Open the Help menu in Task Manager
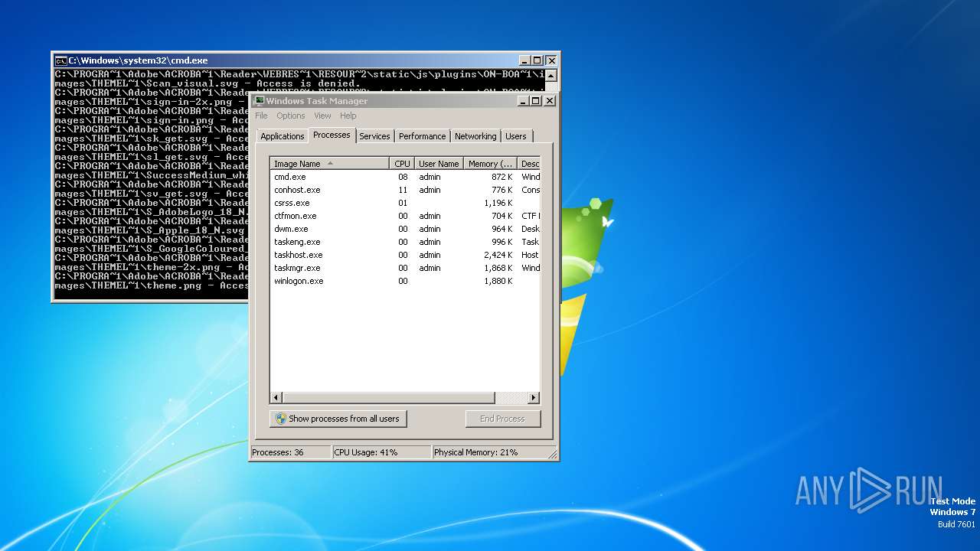Screen dimensions: 980x551 348,116
